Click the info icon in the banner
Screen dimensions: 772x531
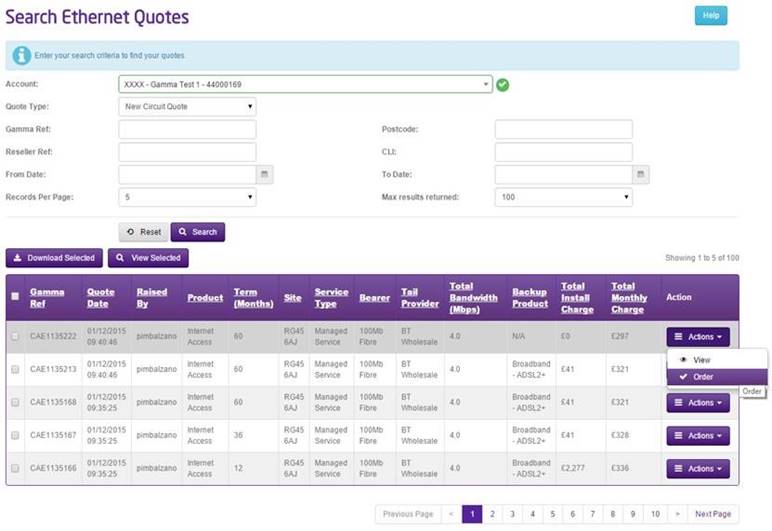pos(22,56)
